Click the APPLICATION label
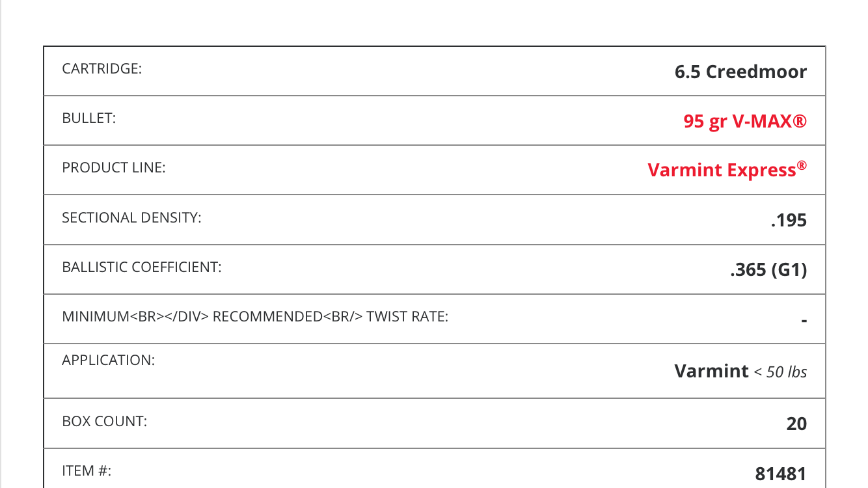The height and width of the screenshot is (488, 868). (x=109, y=360)
